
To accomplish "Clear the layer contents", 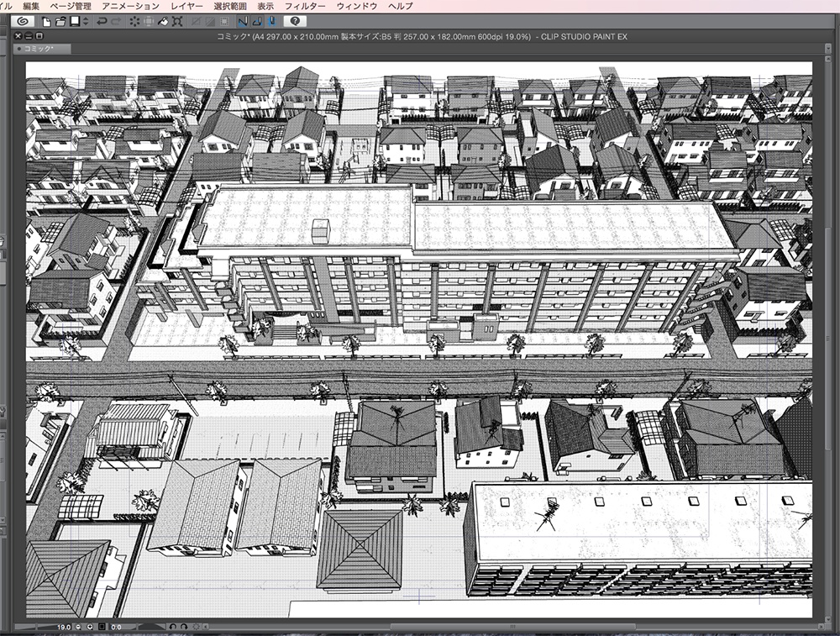I will [134, 22].
